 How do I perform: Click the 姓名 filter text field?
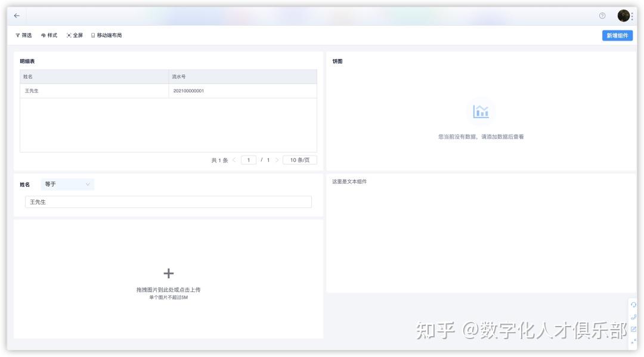tap(168, 202)
